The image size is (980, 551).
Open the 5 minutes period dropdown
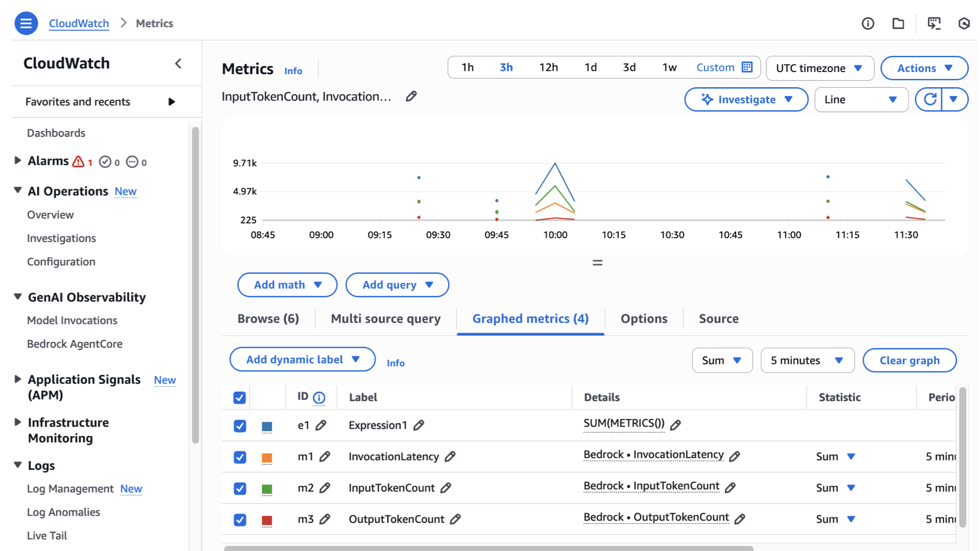(807, 361)
